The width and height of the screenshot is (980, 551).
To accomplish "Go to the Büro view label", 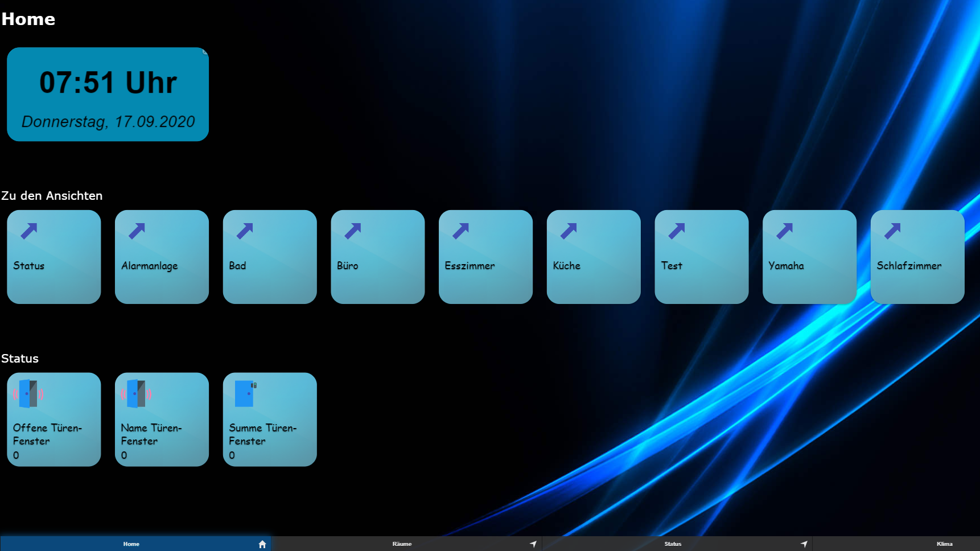I will pos(348,266).
